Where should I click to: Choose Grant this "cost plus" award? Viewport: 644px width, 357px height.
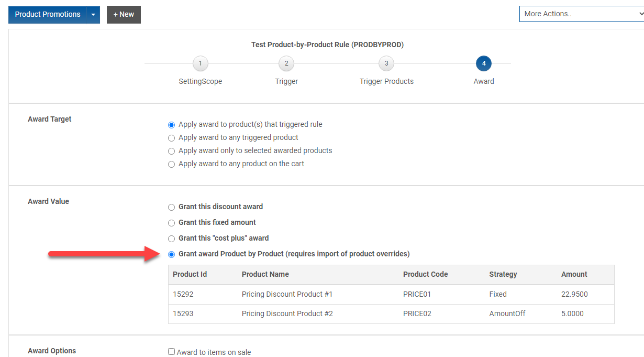[171, 239]
